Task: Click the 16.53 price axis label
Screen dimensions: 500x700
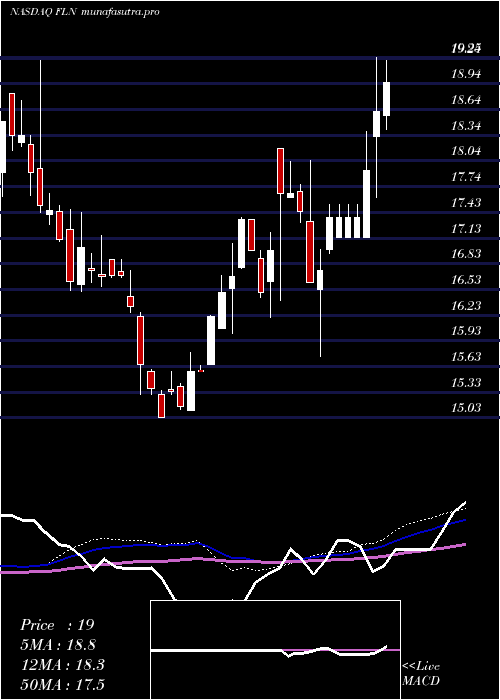Action: [466, 280]
